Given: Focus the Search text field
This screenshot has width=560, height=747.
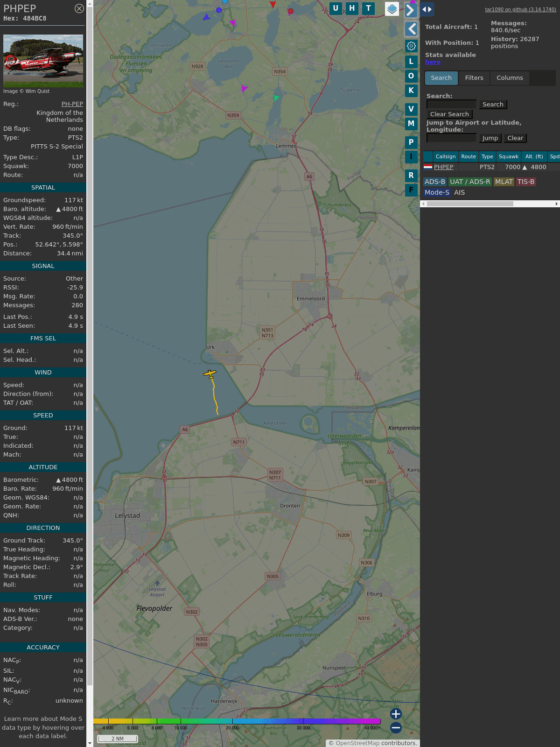Looking at the screenshot, I should point(451,104).
